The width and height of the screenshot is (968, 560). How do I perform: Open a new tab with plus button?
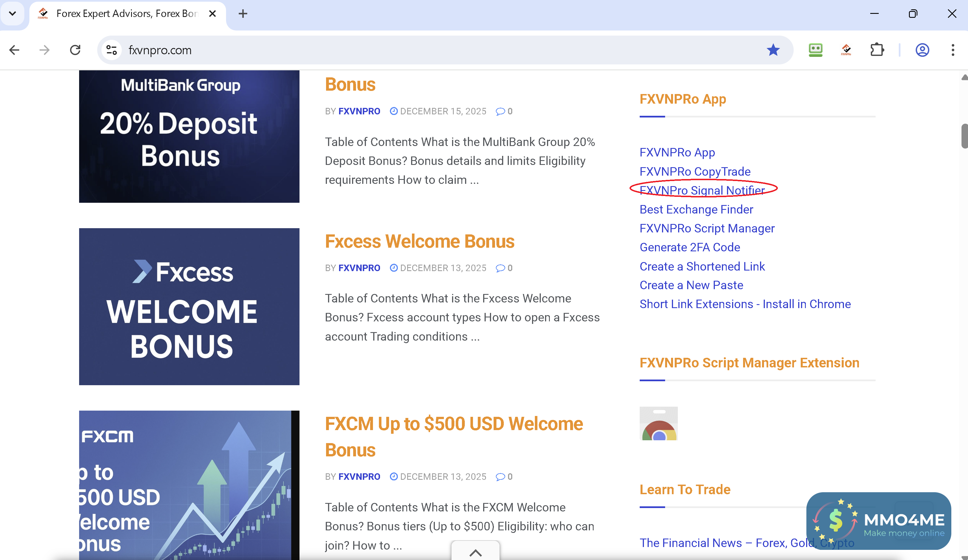point(243,14)
